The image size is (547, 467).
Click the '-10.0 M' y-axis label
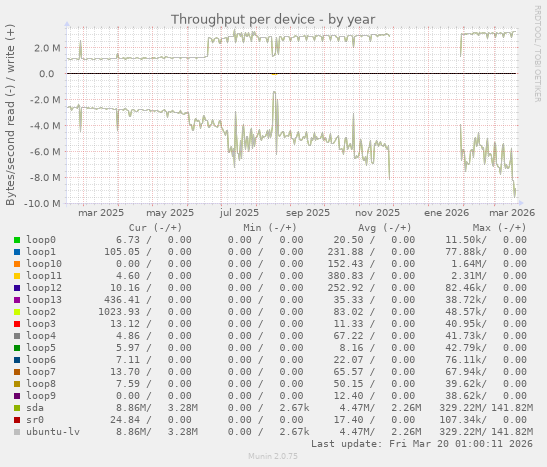coord(42,203)
